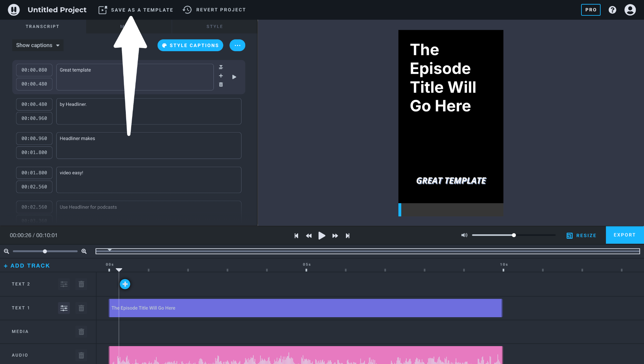The height and width of the screenshot is (364, 644).
Task: Open the three-dots more options menu
Action: 237,46
